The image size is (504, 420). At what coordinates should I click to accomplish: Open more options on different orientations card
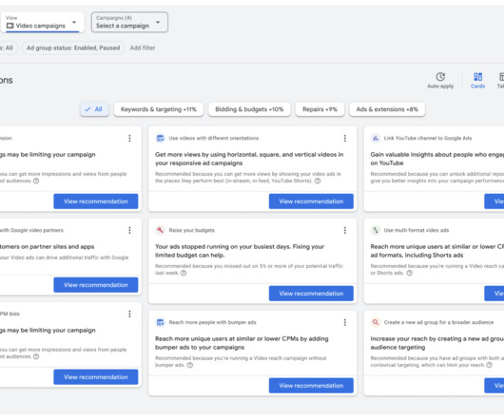(x=345, y=138)
